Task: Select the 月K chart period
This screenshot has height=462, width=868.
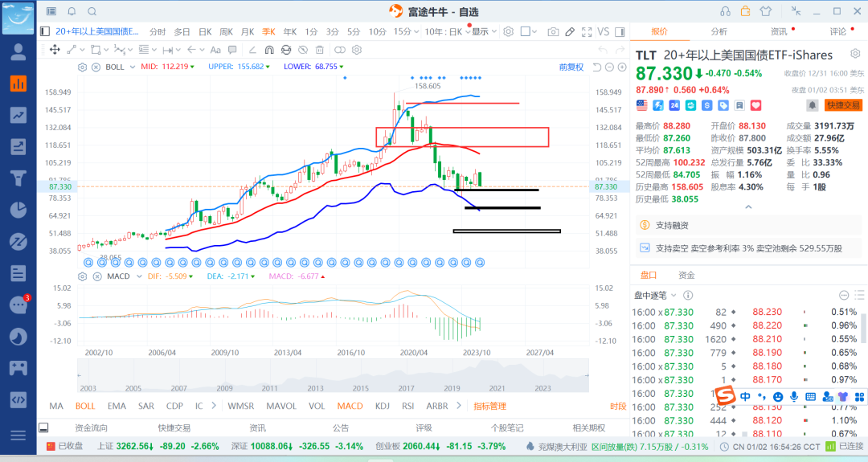Action: click(x=248, y=32)
